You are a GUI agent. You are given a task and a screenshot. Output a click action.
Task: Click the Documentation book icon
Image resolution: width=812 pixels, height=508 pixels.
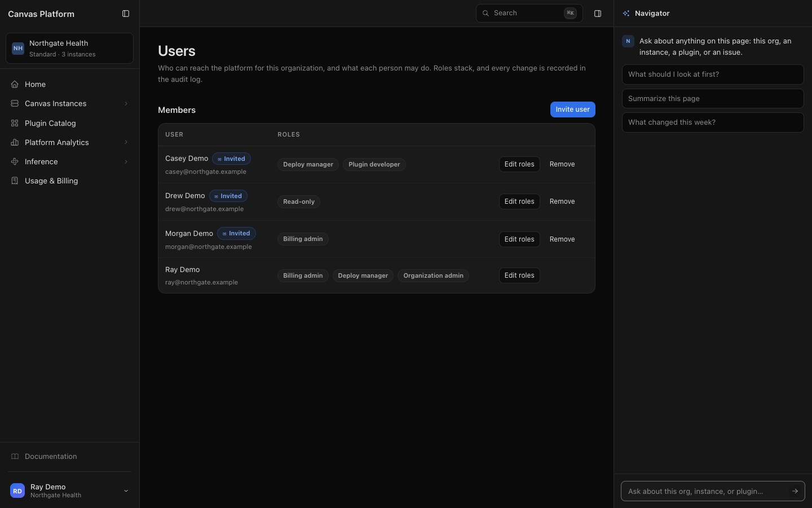[x=15, y=456]
